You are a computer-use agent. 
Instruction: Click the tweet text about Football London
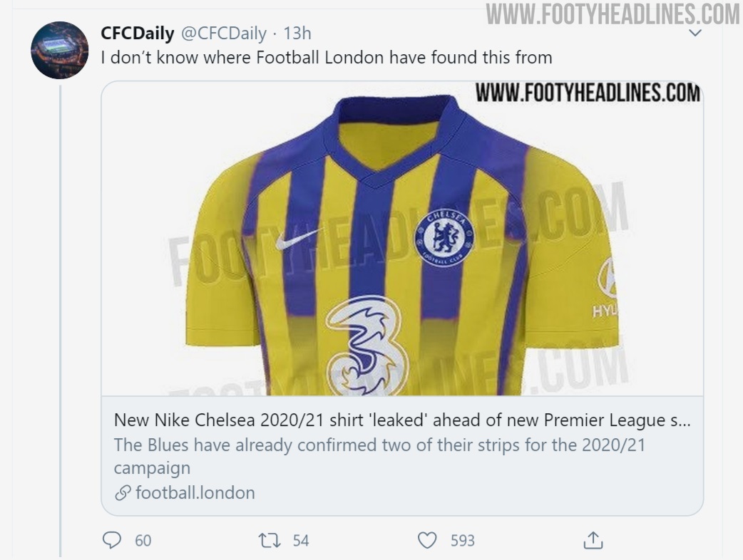327,57
